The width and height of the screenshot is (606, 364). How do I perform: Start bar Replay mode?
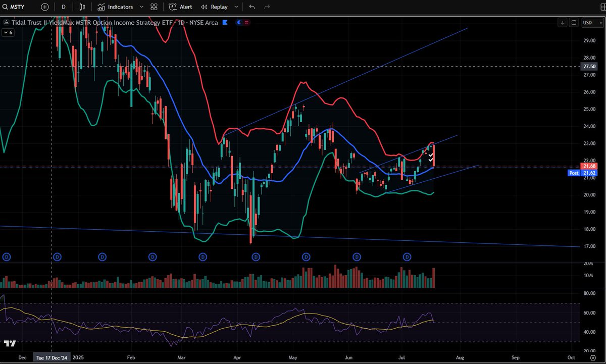pos(214,7)
